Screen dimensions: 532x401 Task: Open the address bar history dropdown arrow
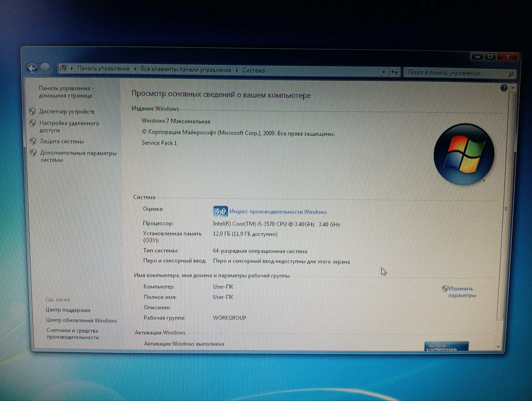383,72
